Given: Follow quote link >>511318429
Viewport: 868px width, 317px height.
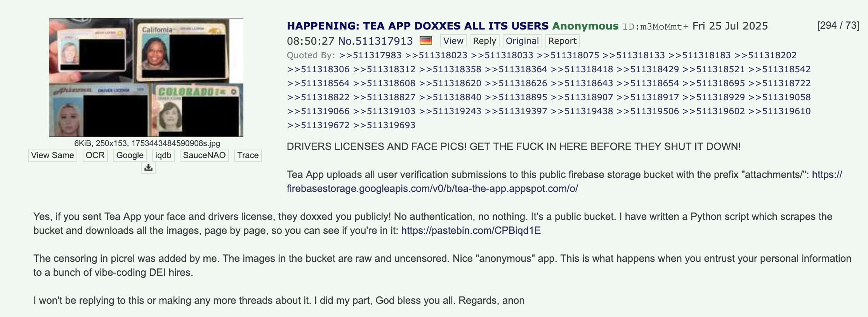Looking at the screenshot, I should (648, 69).
